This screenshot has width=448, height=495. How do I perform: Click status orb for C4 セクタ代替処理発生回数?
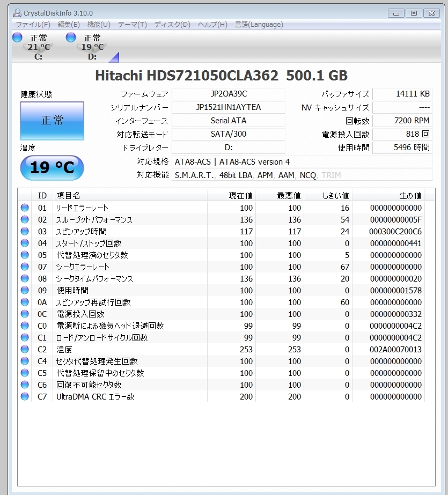coord(25,361)
